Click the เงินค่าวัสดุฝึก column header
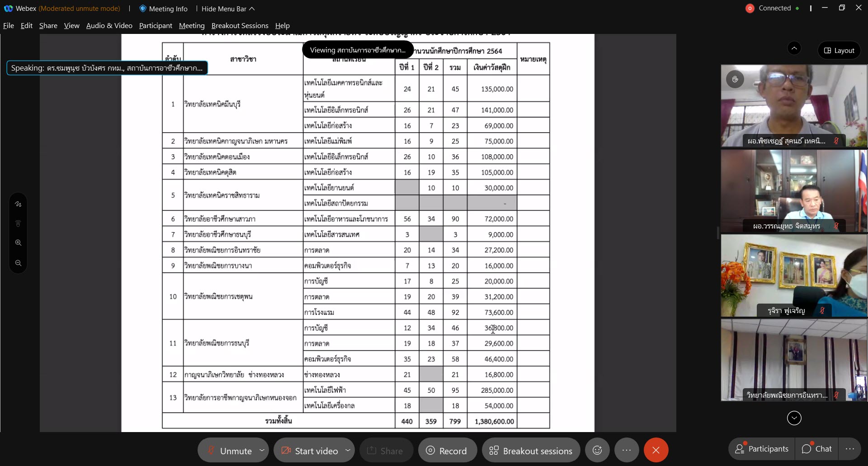 coord(492,67)
